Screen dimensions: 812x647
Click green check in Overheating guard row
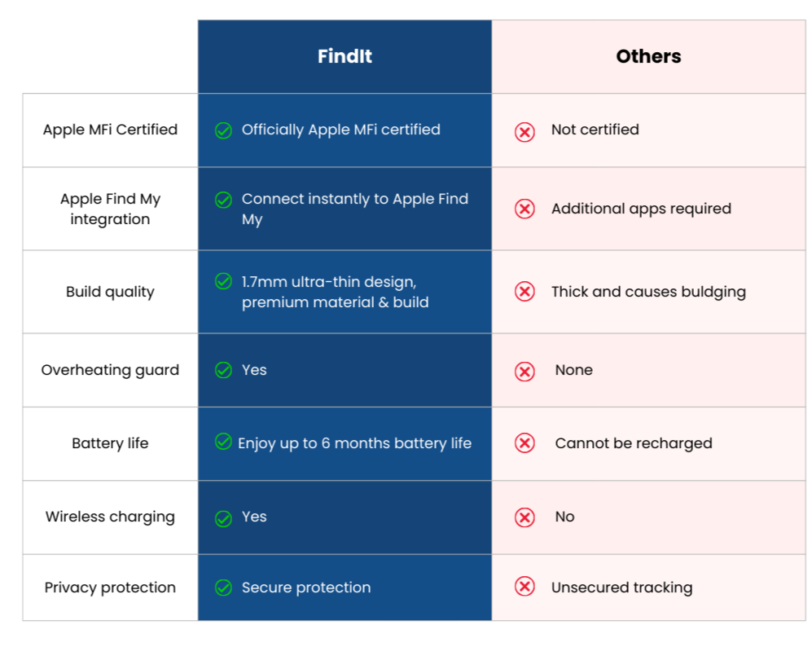[223, 371]
